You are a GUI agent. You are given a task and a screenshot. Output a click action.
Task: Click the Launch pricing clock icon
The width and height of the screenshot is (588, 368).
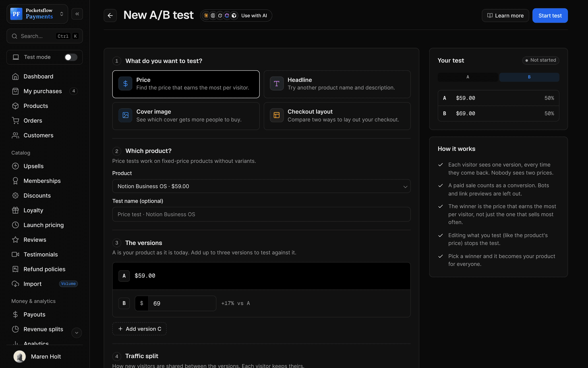(16, 225)
